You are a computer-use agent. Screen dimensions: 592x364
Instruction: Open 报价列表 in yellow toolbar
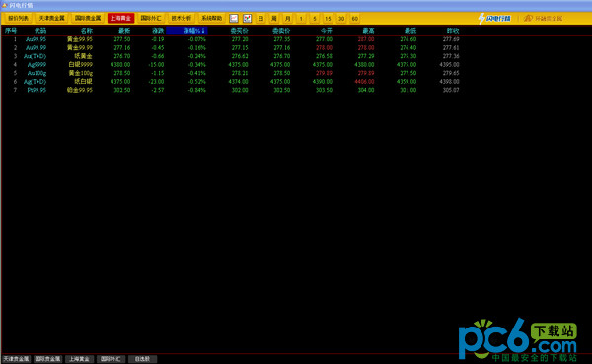18,18
